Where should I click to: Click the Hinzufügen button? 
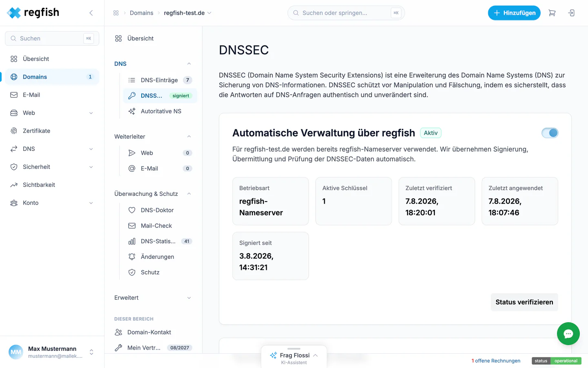pyautogui.click(x=514, y=13)
